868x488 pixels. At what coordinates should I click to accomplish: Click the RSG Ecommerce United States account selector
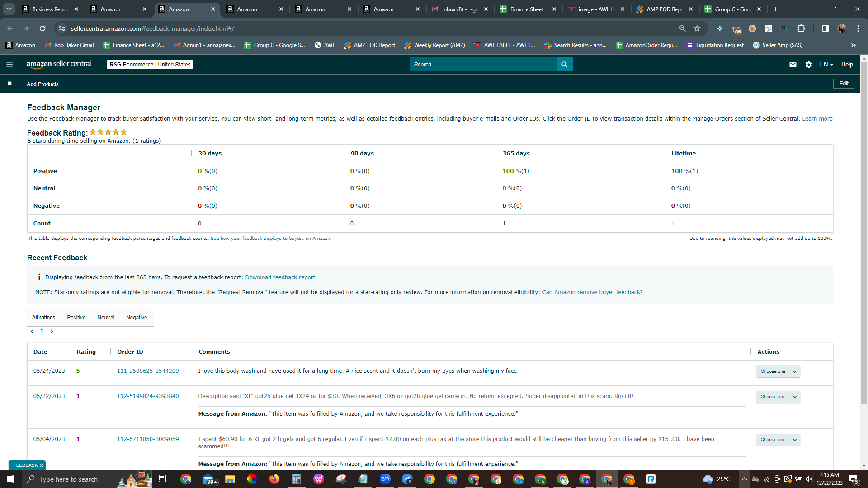(150, 65)
